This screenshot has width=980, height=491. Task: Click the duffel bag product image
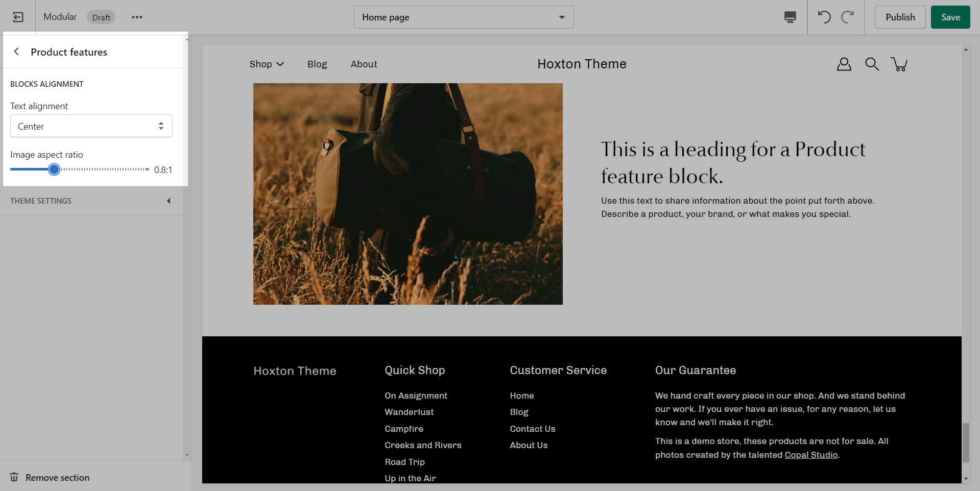point(408,194)
